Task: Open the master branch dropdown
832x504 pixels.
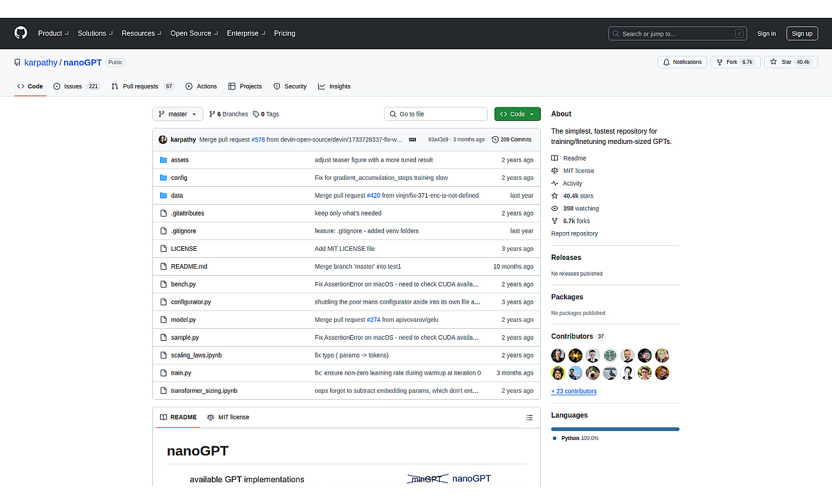Action: coord(178,114)
